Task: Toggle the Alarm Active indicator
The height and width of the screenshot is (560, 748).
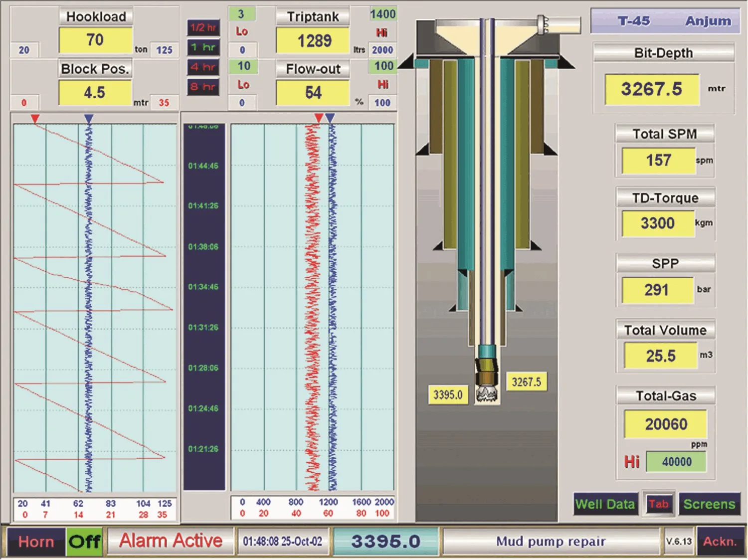Action: pos(171,541)
